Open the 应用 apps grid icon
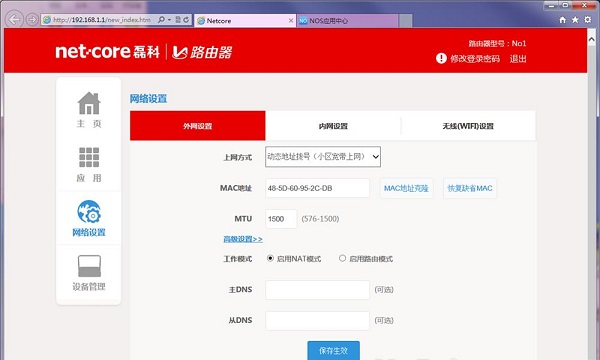The height and width of the screenshot is (360, 600). pyautogui.click(x=89, y=165)
